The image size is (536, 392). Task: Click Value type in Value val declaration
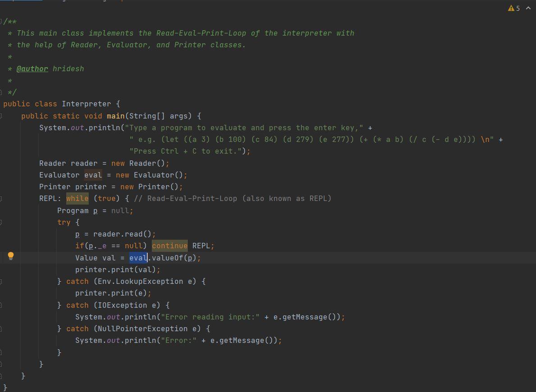(86, 258)
